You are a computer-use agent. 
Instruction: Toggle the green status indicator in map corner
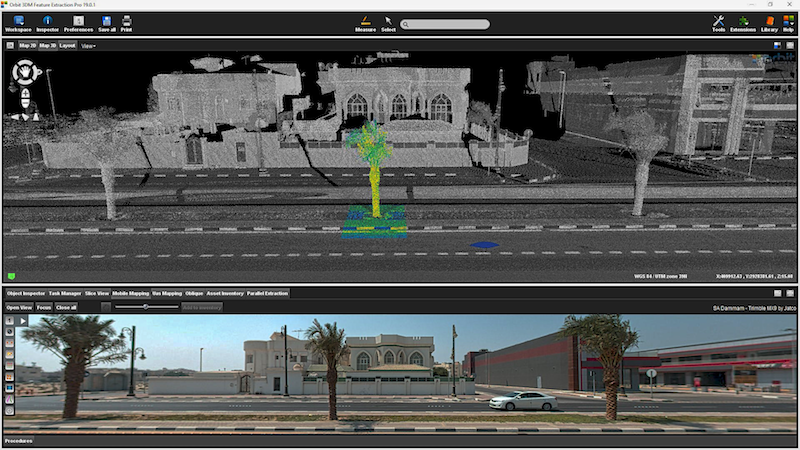tap(11, 275)
